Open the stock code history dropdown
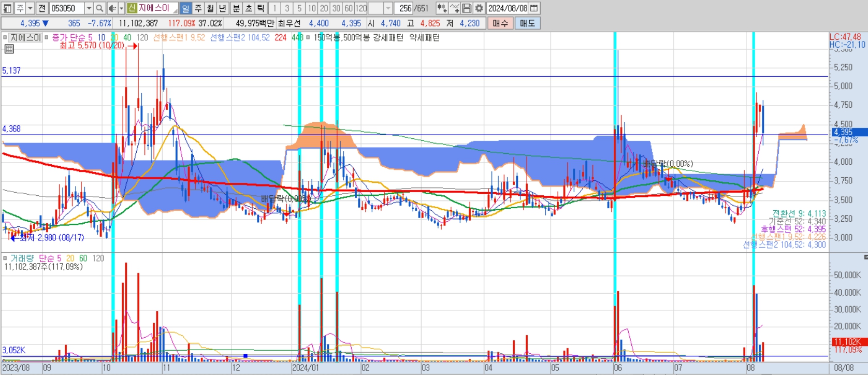 89,8
